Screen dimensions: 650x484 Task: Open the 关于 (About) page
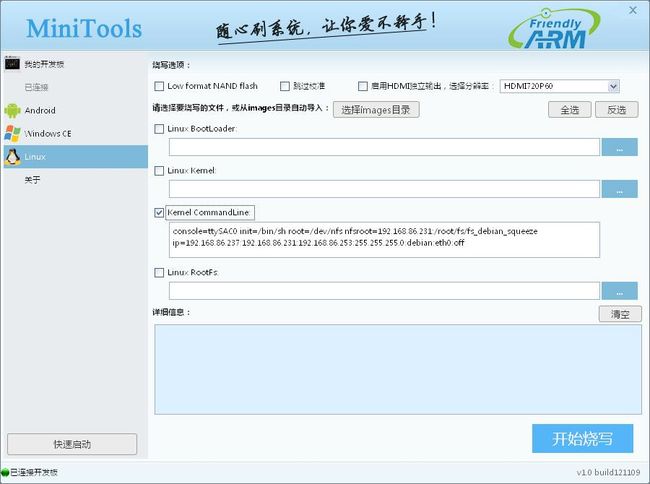coord(75,180)
